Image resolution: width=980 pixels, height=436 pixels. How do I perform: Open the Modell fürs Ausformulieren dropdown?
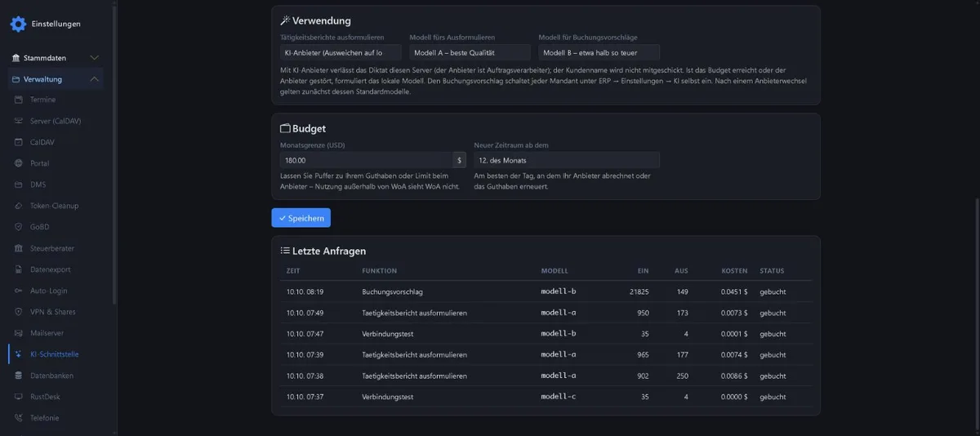[470, 52]
